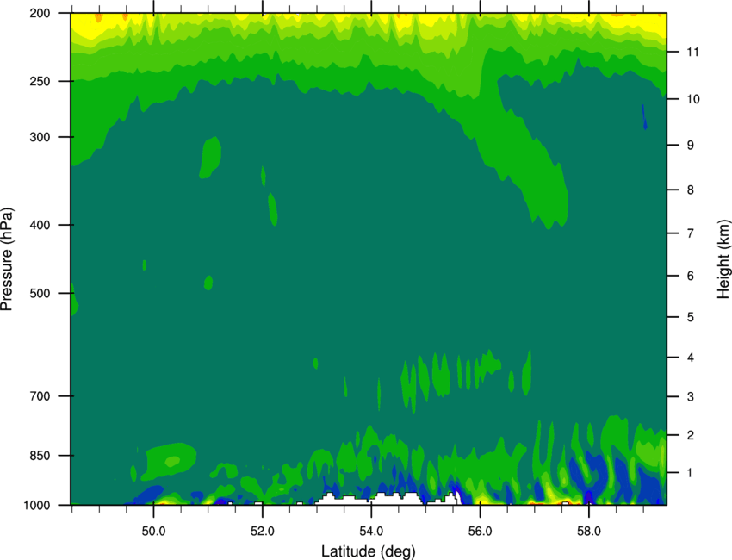Screen dimensions: 732x560
Task: Click the 58.0 latitude tick label
Action: [589, 532]
